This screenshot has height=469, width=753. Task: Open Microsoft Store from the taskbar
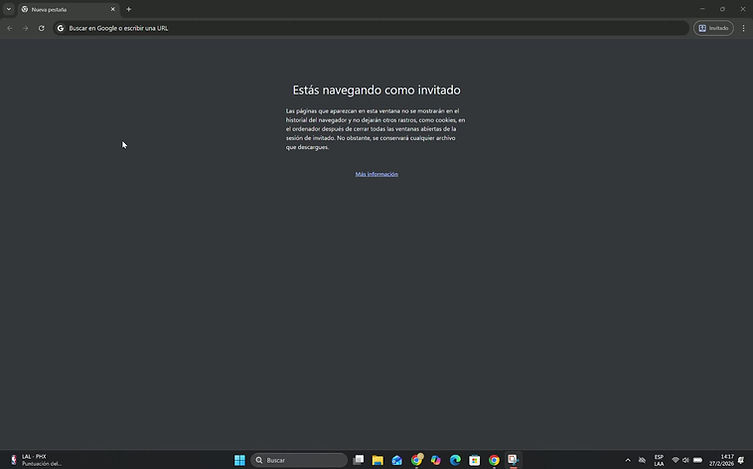pyautogui.click(x=474, y=460)
